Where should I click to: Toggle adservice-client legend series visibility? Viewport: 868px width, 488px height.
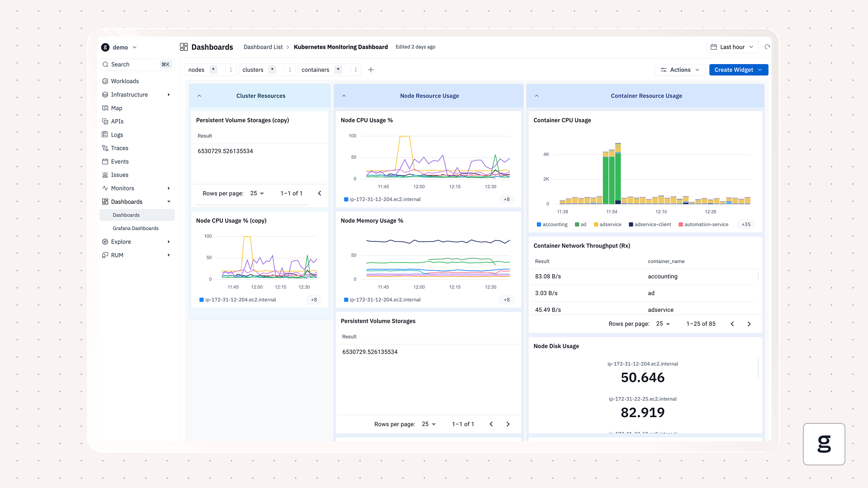click(x=652, y=225)
